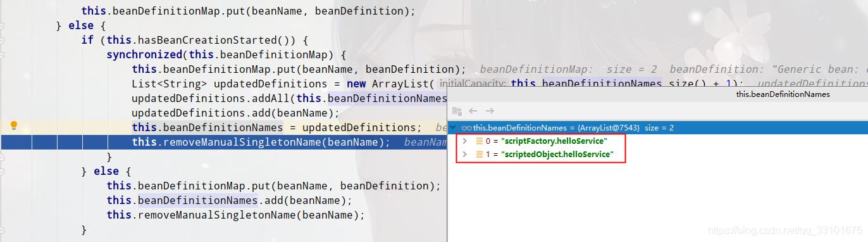
Task: Click the this.beanDefinitionNames popup title bar
Action: (657, 94)
